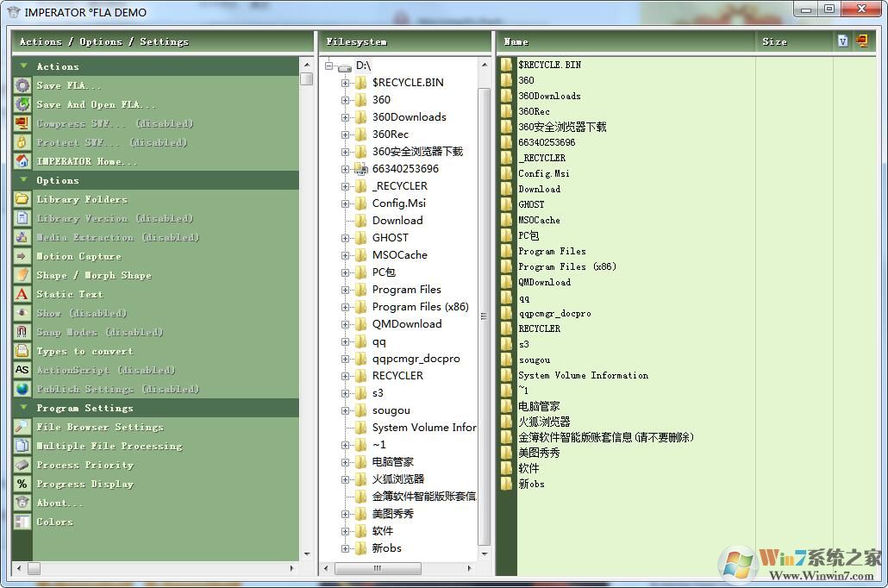The image size is (888, 588).
Task: Select the Save FLA disk icon
Action: click(x=23, y=84)
